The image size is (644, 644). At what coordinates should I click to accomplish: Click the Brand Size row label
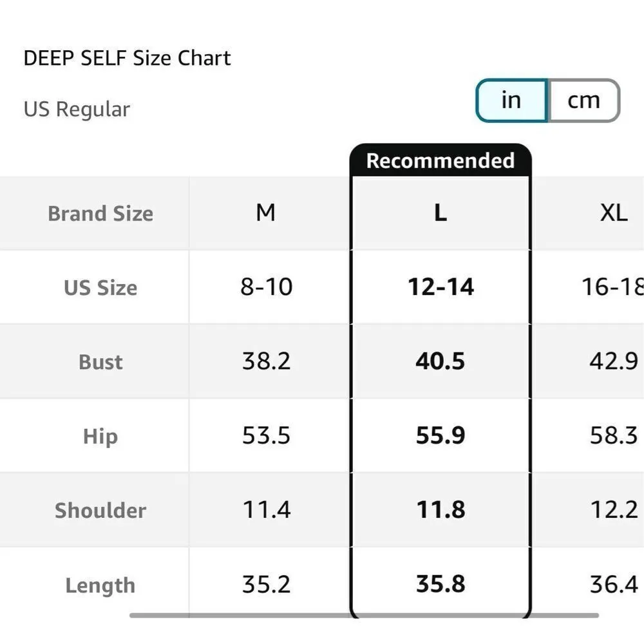coord(100,213)
